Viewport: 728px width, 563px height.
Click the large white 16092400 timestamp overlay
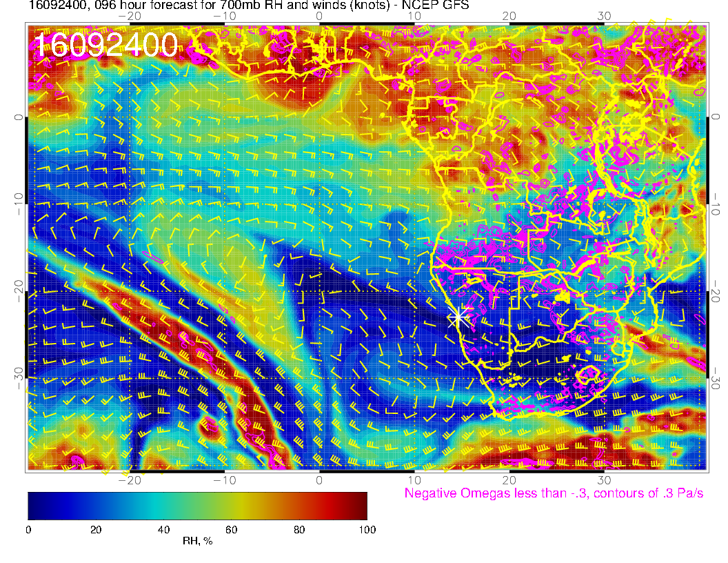106,45
